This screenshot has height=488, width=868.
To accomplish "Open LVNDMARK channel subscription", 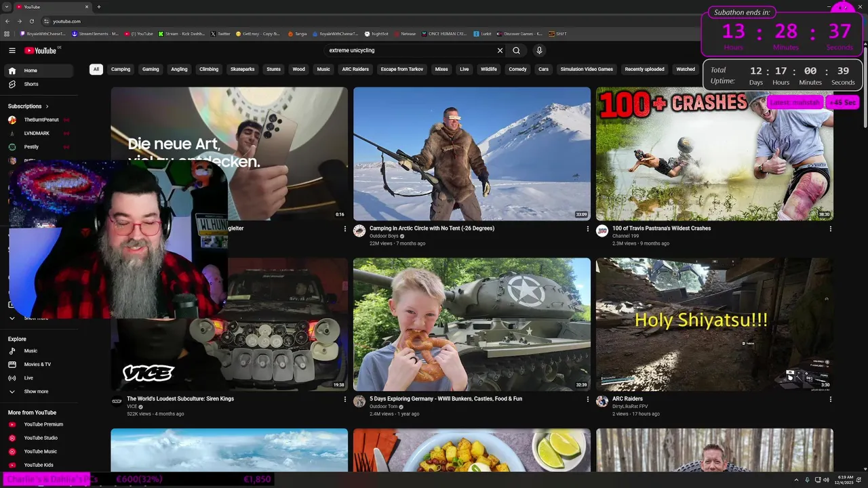I will point(38,134).
